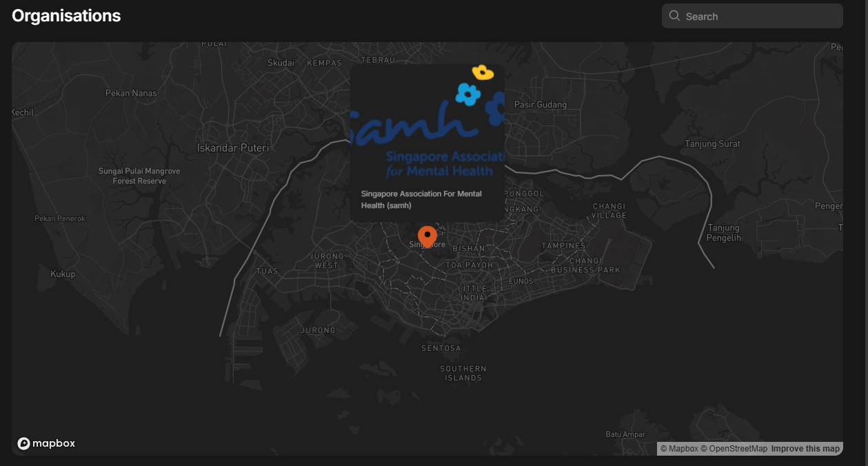Screen dimensions: 868x466
Task: Click the Organisations page heading
Action: coord(66,16)
